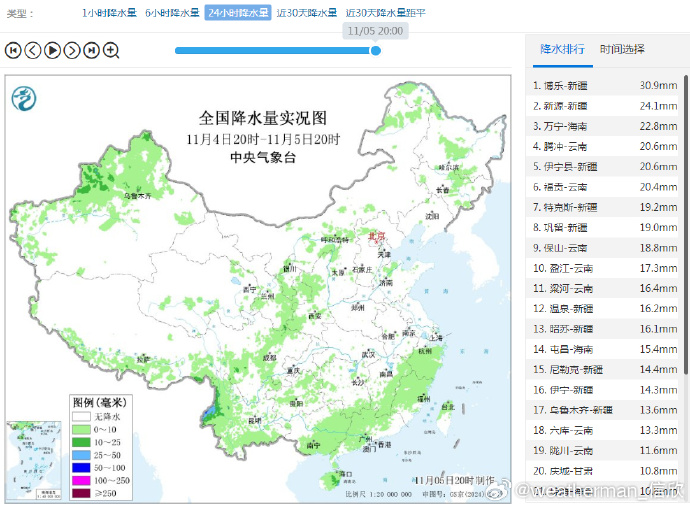
Task: Click the timeline slider handle
Action: click(376, 50)
